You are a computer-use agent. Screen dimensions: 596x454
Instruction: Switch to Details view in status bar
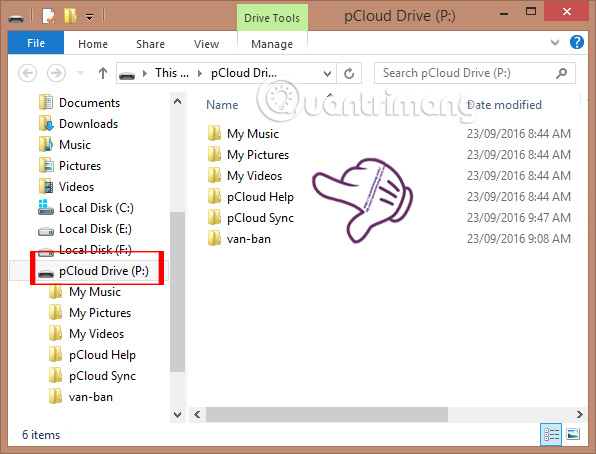[x=551, y=434]
